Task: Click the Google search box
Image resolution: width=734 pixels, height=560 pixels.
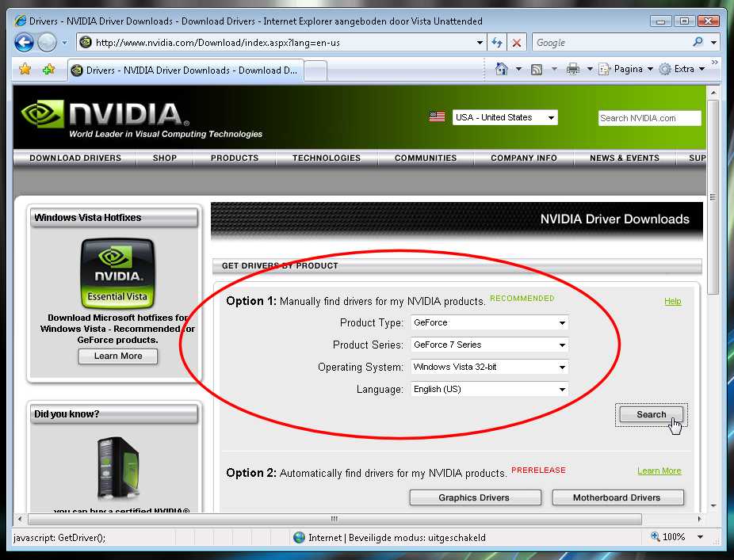Action: tap(611, 43)
